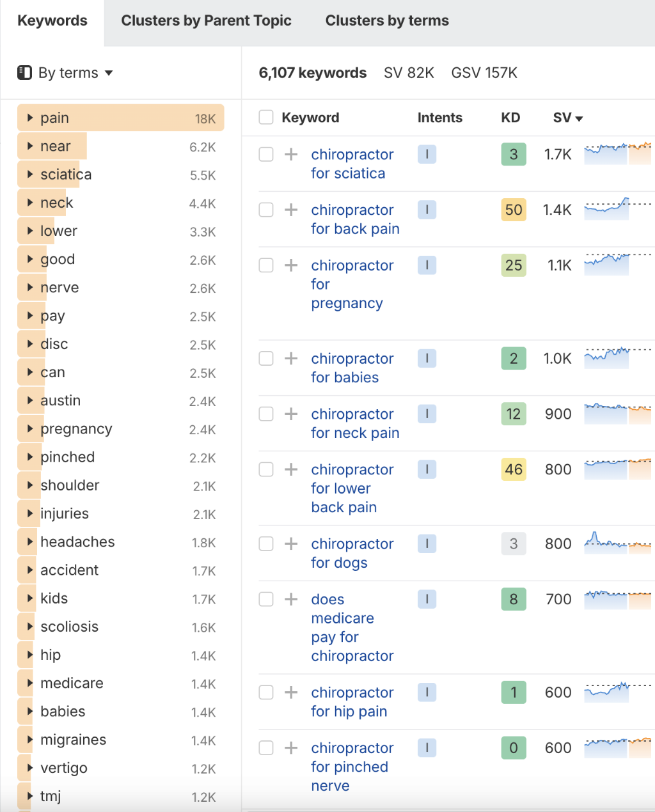The image size is (655, 812).
Task: Expand the sciatica term group
Action: tap(30, 175)
